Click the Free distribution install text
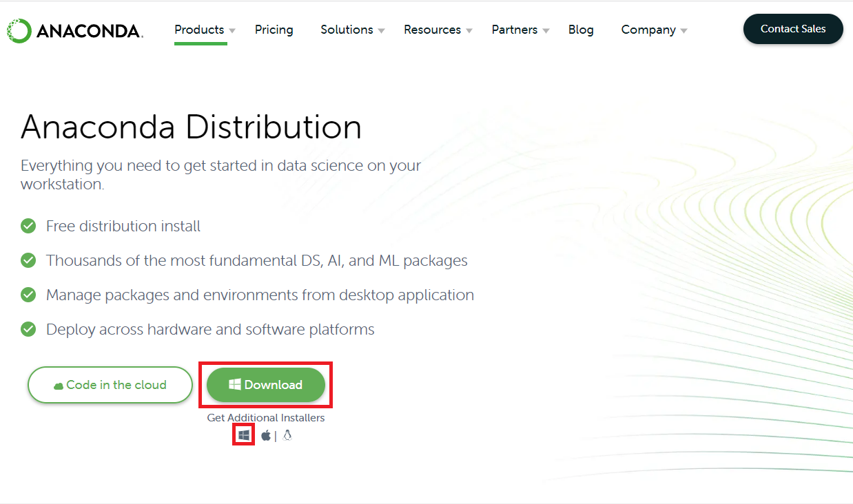This screenshot has width=853, height=504. pos(123,226)
